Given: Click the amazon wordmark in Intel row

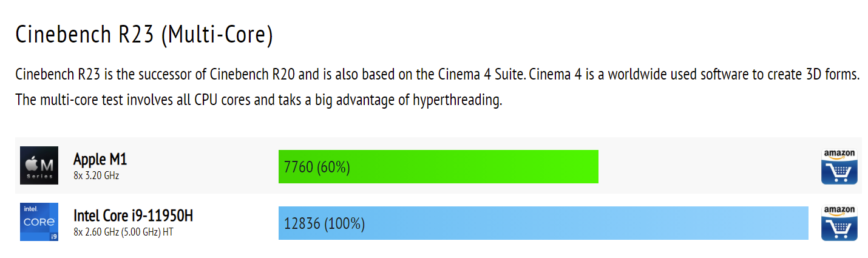Looking at the screenshot, I should pyautogui.click(x=839, y=211).
